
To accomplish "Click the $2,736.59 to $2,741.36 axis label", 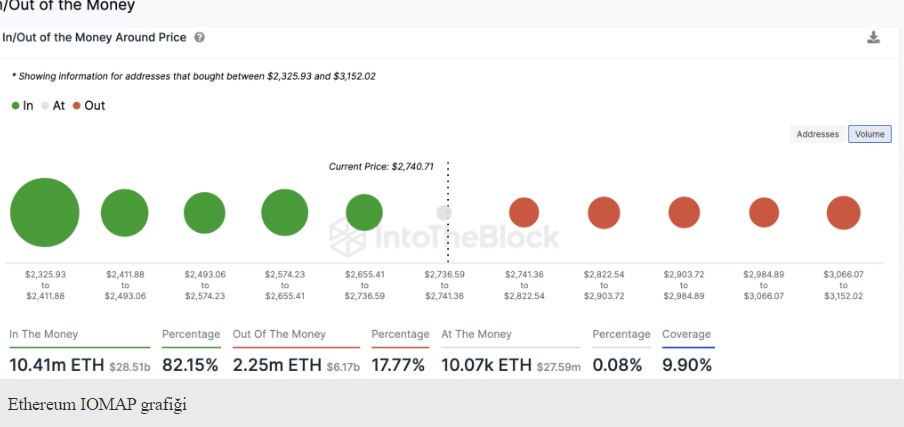I will click(444, 285).
